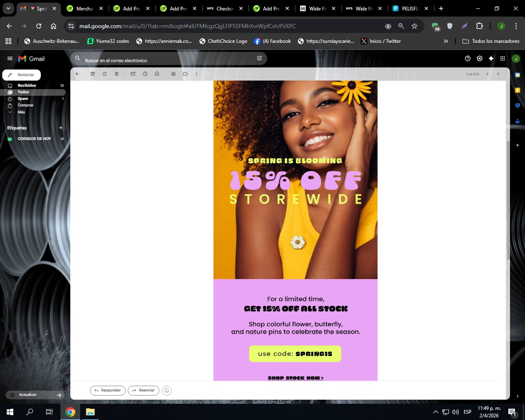Viewport: 525px width, 420px height.
Task: Click in the Buscar en el correo search field
Action: (168, 58)
